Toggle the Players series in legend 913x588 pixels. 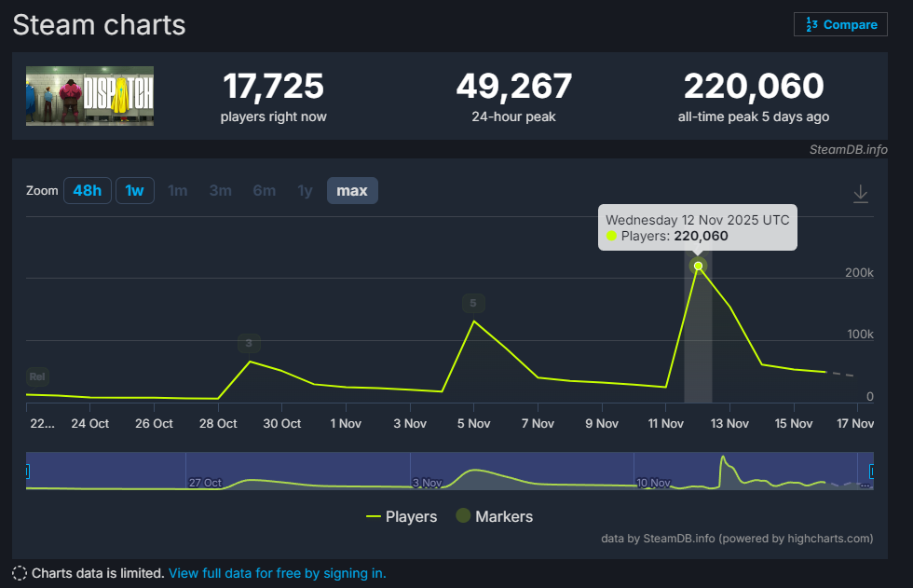click(x=402, y=516)
